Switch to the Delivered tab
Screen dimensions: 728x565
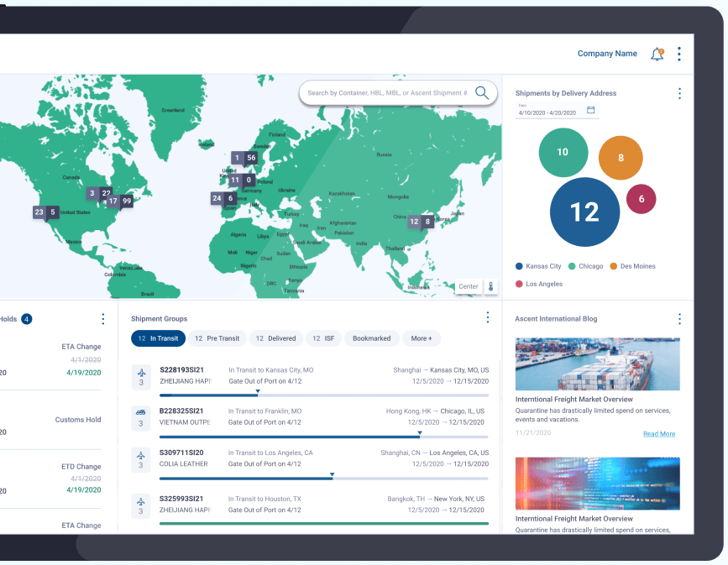[x=276, y=338]
